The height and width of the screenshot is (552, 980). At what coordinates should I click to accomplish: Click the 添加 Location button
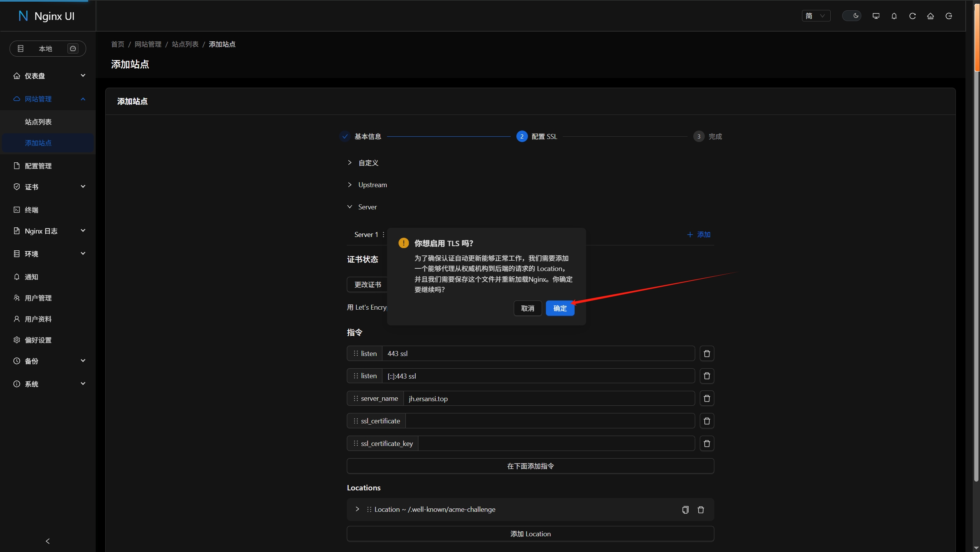(530, 534)
